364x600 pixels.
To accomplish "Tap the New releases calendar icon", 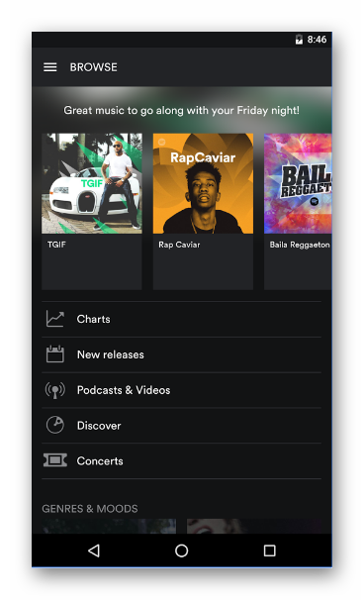I will (55, 353).
